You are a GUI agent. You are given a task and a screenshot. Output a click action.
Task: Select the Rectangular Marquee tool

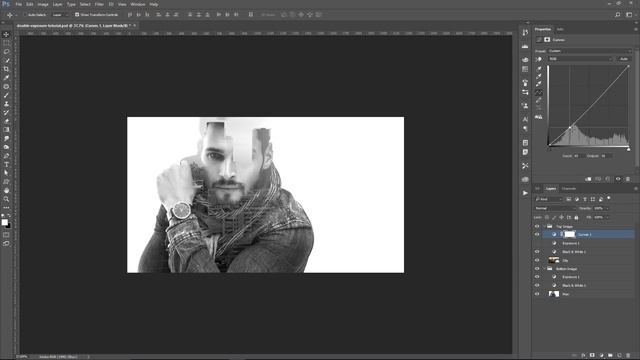6,43
